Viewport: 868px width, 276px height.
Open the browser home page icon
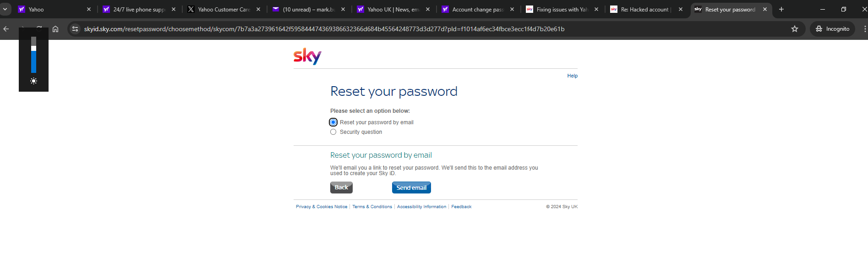pos(55,28)
